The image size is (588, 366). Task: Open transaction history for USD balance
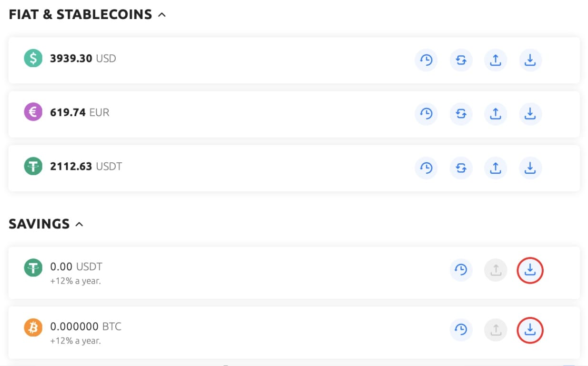click(x=426, y=60)
